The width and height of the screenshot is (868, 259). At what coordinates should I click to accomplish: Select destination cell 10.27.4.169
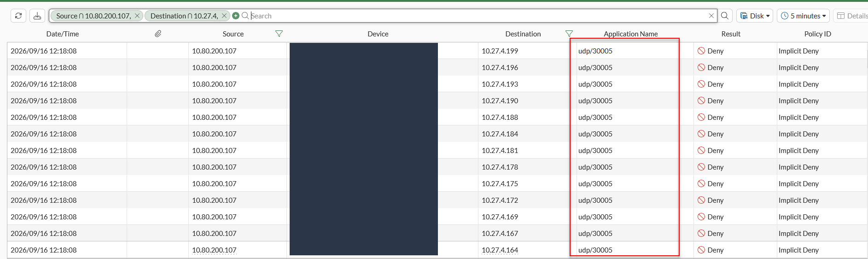pos(500,217)
